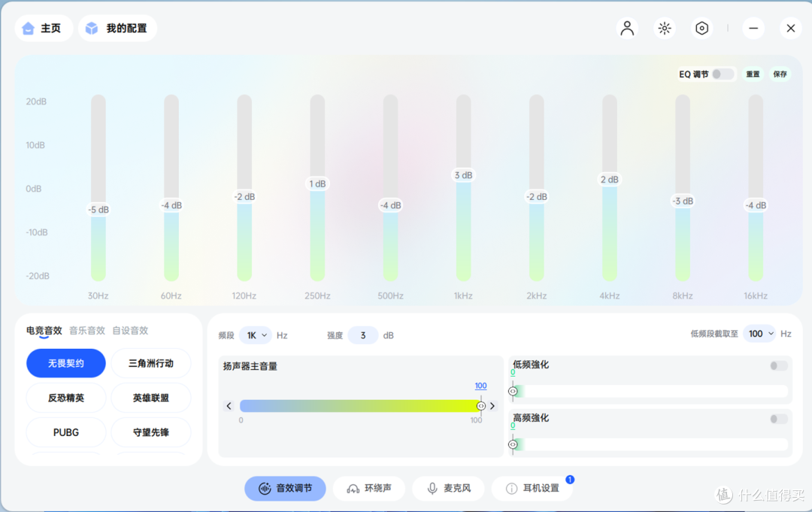
Task: Select the 电竞音效 tab
Action: [44, 330]
